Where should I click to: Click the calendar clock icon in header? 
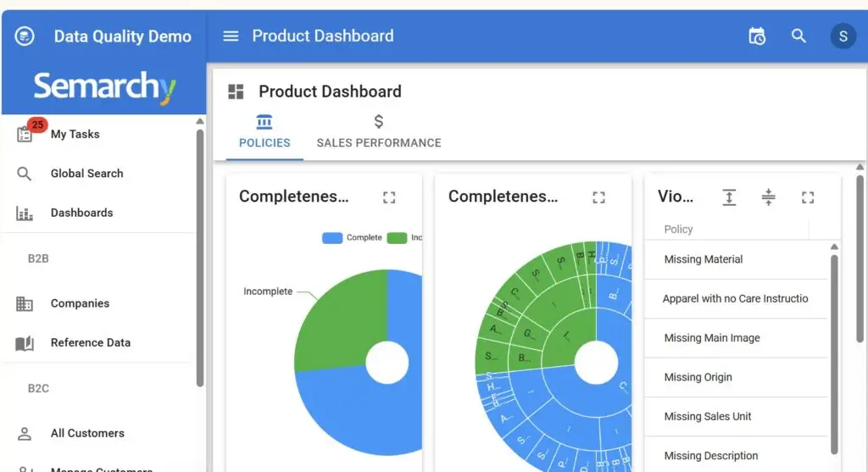pyautogui.click(x=757, y=36)
